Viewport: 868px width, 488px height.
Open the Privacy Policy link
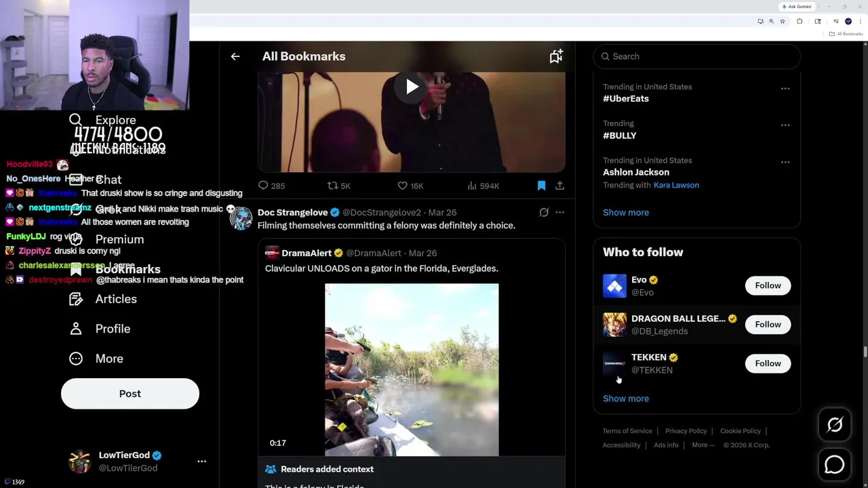click(x=686, y=431)
